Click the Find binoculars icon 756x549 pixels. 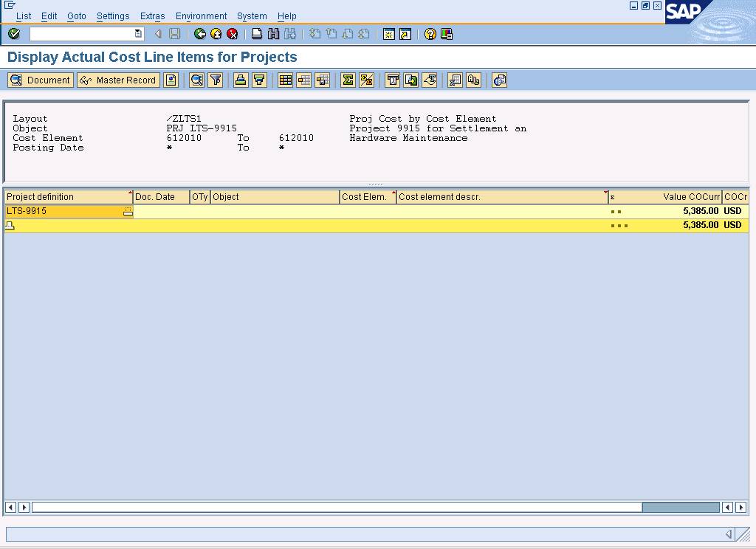(x=273, y=34)
